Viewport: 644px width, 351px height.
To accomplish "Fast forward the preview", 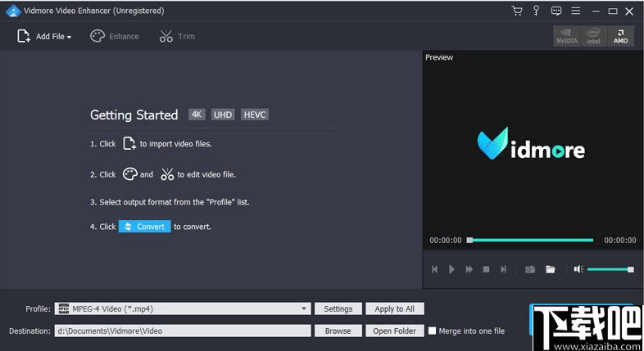I will point(469,269).
